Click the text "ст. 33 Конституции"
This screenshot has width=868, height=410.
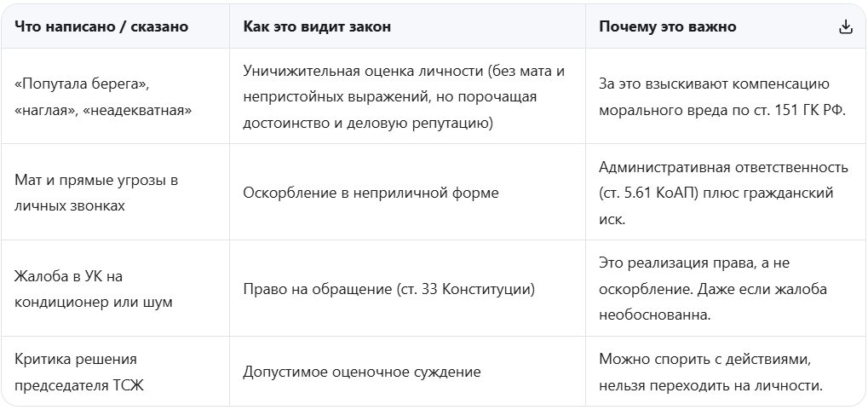467,289
